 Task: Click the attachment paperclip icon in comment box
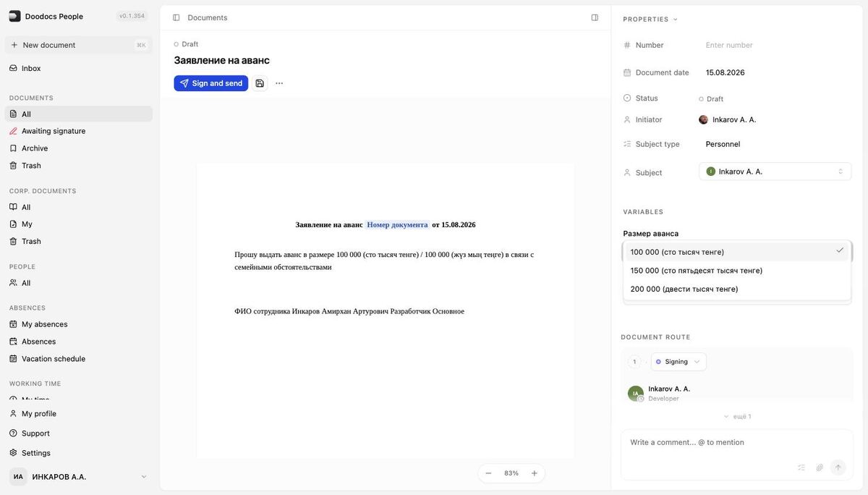[820, 467]
